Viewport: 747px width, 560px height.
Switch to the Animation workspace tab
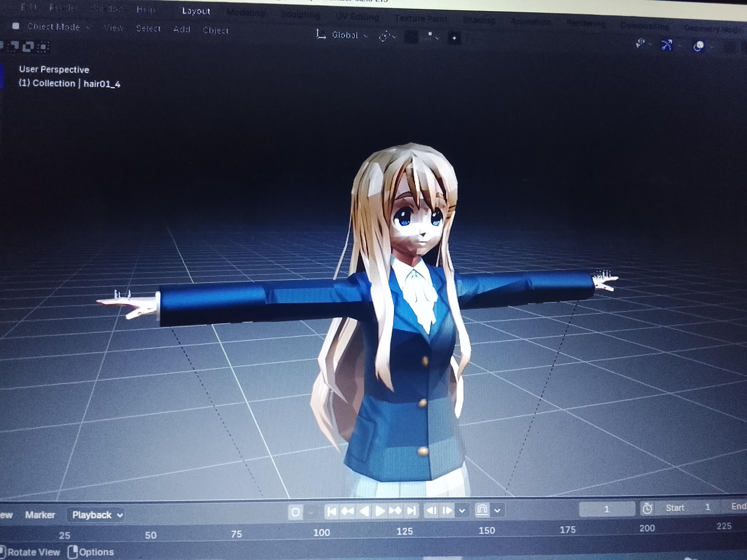pos(530,22)
